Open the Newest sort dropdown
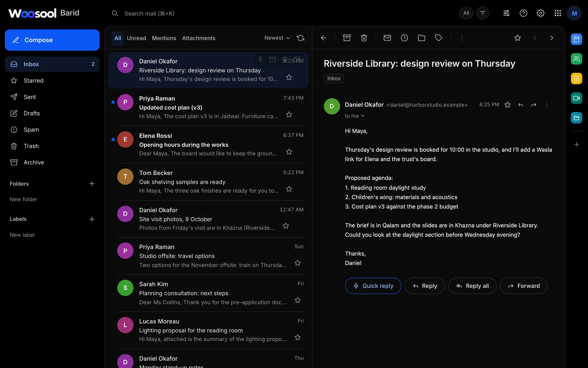588x368 pixels. click(x=277, y=38)
